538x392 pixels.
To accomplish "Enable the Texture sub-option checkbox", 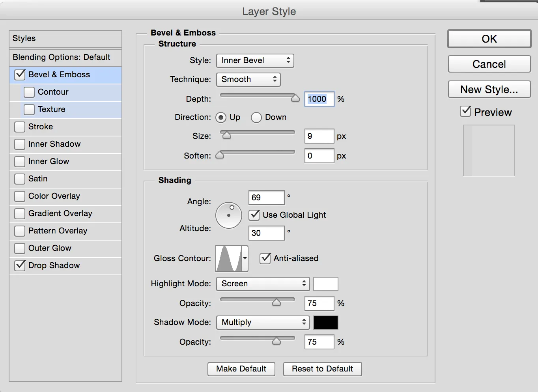I will [x=29, y=110].
